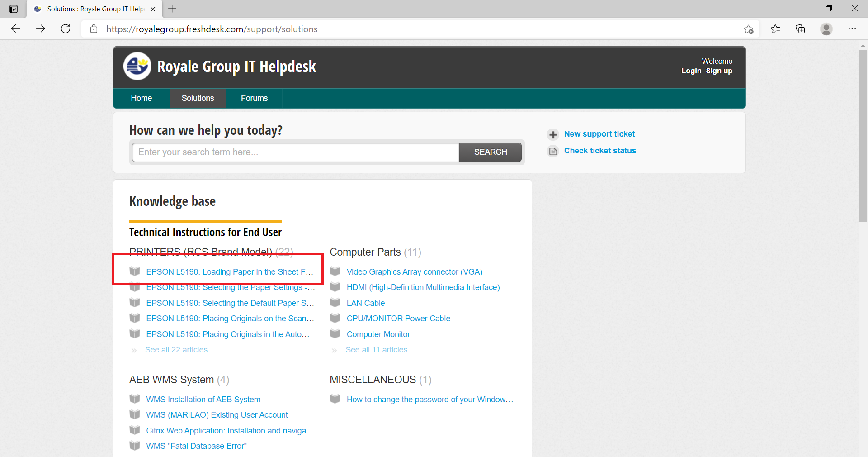Click book icon next to LAN Cable
Image resolution: width=868 pixels, height=457 pixels.
click(x=335, y=303)
